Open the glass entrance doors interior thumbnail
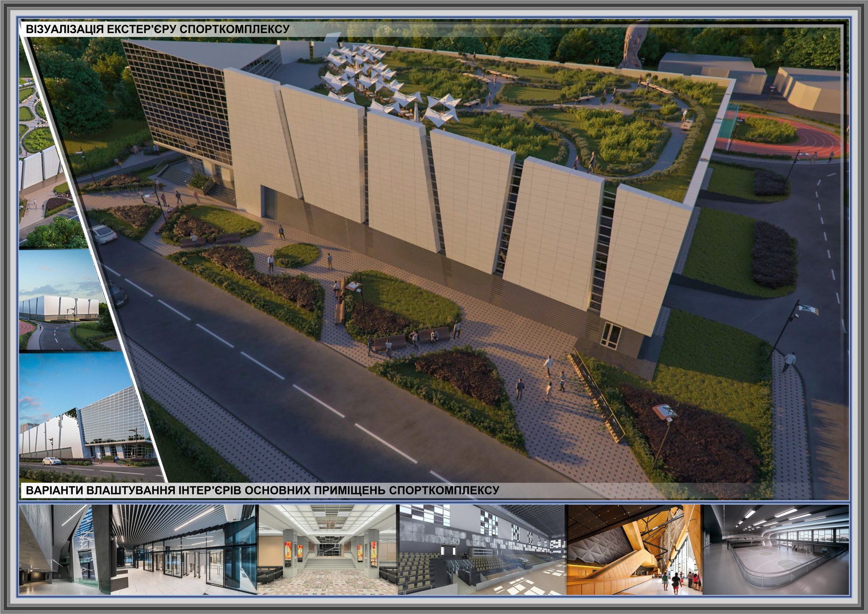Viewport: 868px width, 614px height. point(184,550)
